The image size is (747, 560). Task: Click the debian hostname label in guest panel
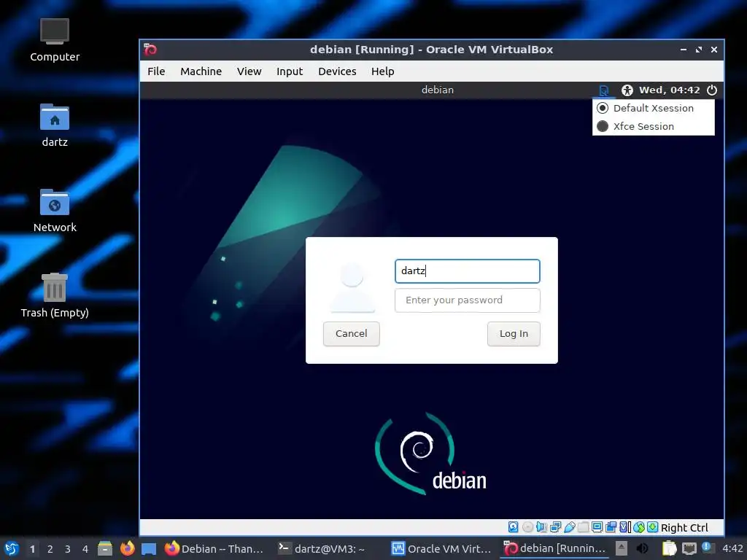coord(438,90)
